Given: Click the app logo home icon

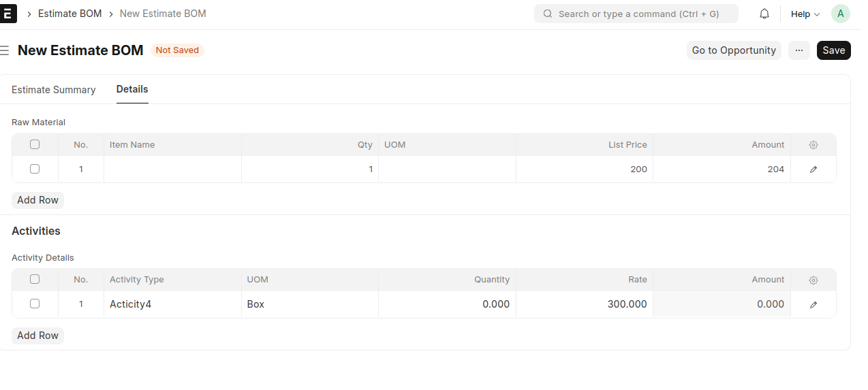Looking at the screenshot, I should (x=7, y=14).
